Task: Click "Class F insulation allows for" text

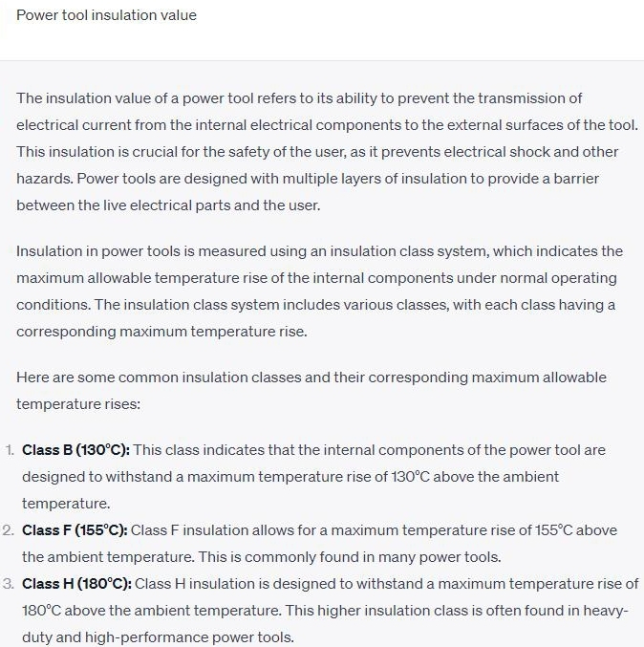Action: [x=227, y=530]
